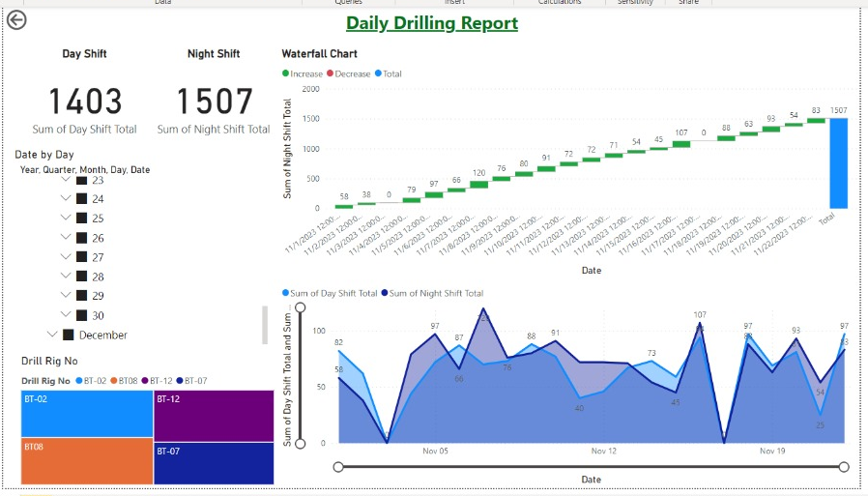The width and height of the screenshot is (868, 496).
Task: Select the December checkbox in date slicer
Action: [x=69, y=335]
